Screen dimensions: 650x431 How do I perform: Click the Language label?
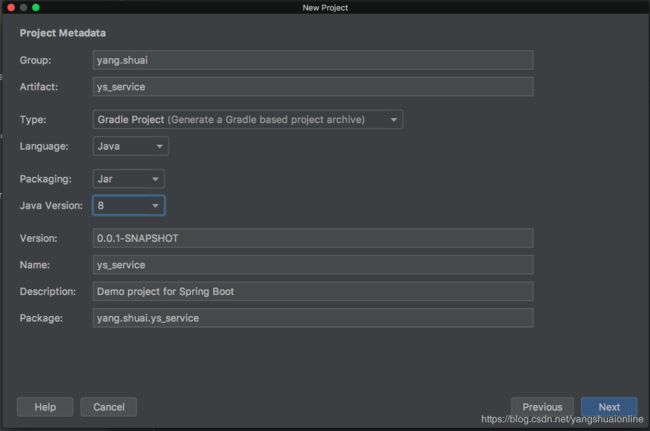click(x=44, y=146)
